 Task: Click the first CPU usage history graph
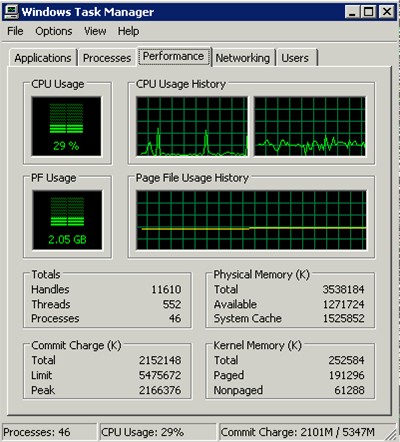(192, 126)
